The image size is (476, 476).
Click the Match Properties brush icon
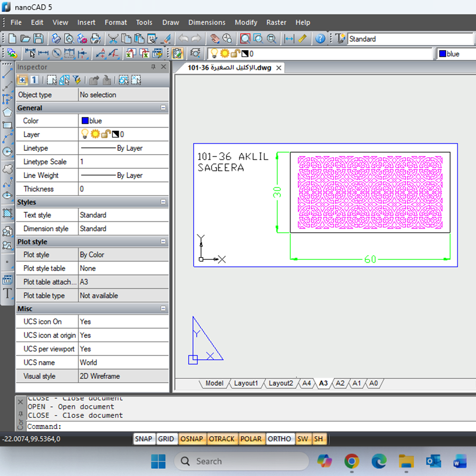166,39
